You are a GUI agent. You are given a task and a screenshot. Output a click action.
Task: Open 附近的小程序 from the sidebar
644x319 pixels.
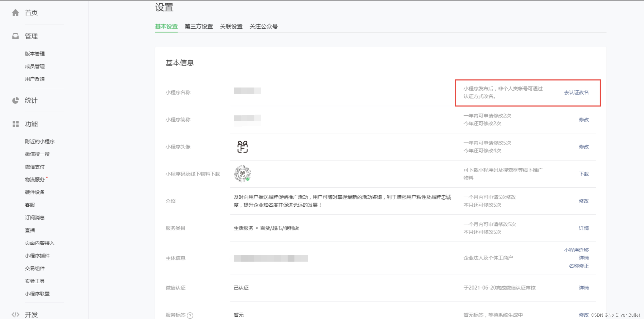point(40,142)
